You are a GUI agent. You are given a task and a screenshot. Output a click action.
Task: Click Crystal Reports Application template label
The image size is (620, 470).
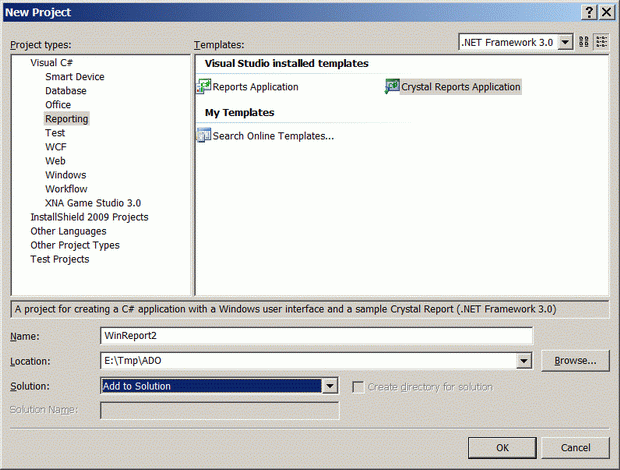[x=461, y=87]
